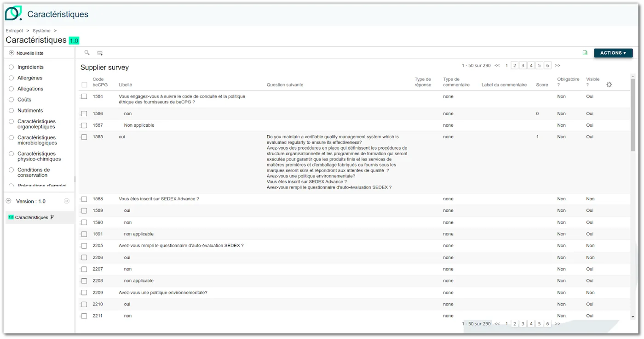This screenshot has height=339, width=644.
Task: Select the Nutriments list
Action: (30, 111)
